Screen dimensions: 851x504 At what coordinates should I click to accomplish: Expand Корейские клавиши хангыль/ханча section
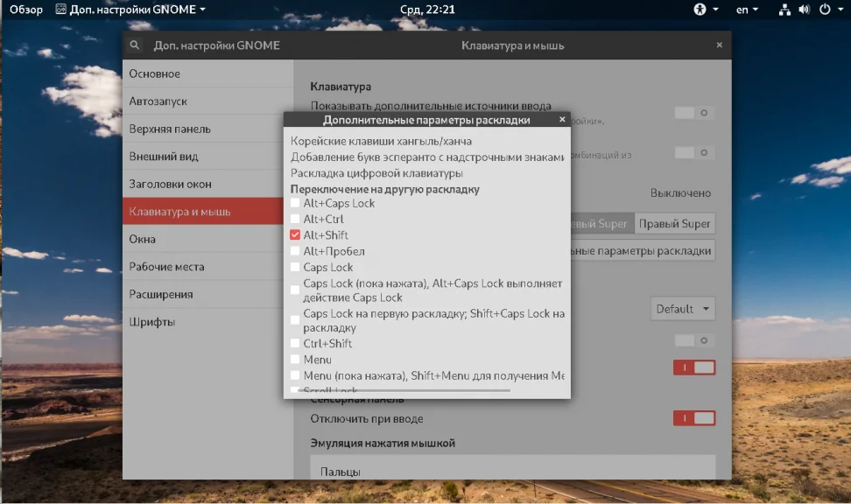(x=381, y=141)
